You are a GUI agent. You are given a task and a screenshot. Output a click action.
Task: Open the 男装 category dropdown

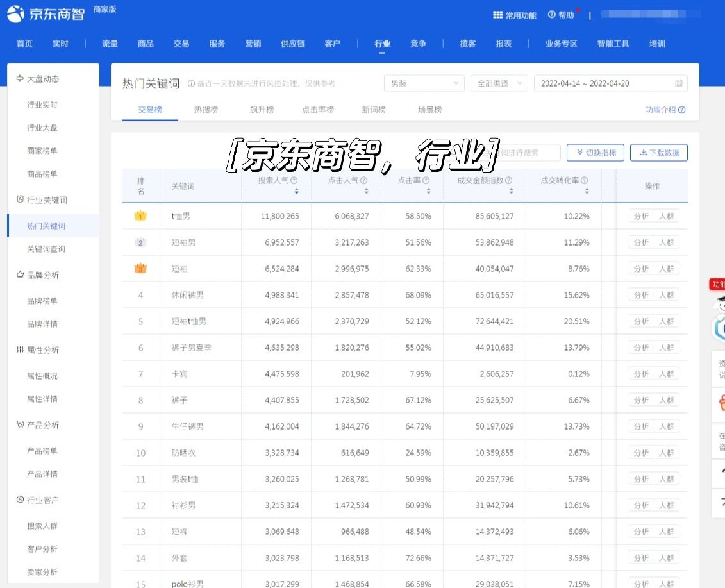424,83
